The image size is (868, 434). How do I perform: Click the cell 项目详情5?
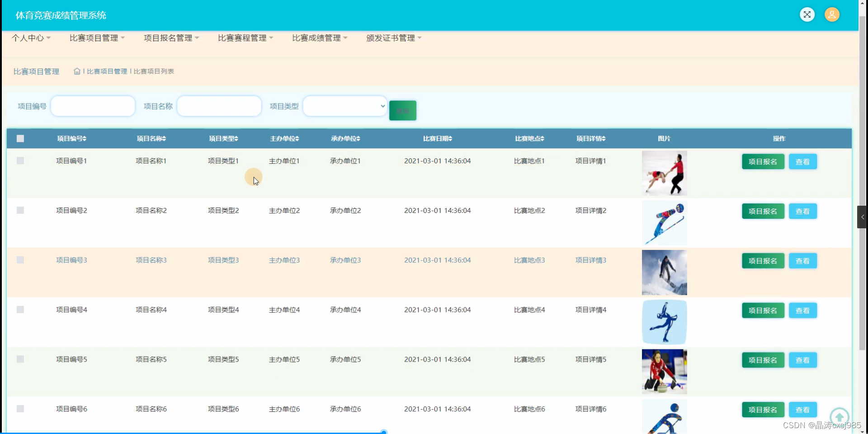pos(591,360)
